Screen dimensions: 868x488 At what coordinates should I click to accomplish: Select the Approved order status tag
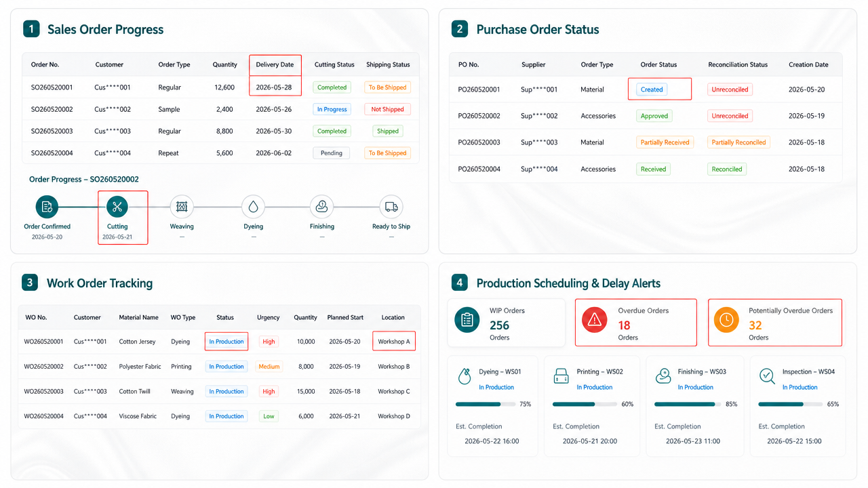click(x=654, y=116)
